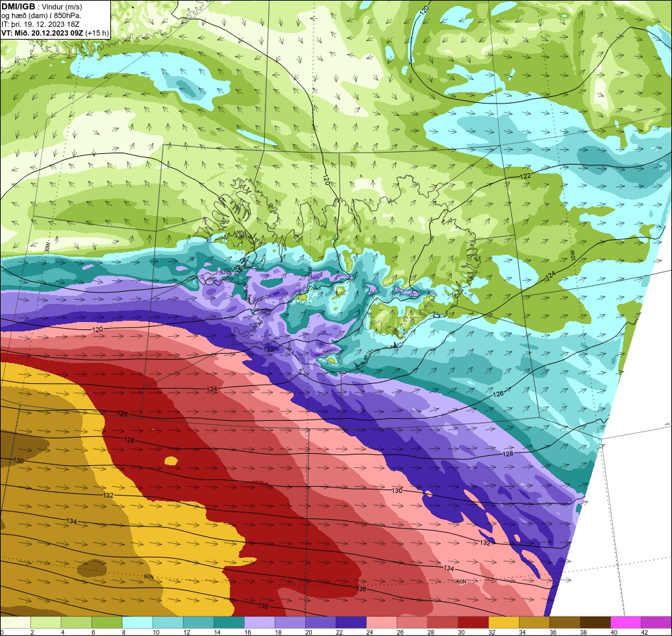This screenshot has width=672, height=636.
Task: Click the pale cream 0–2 m/s legend swatch
Action: click(x=15, y=623)
